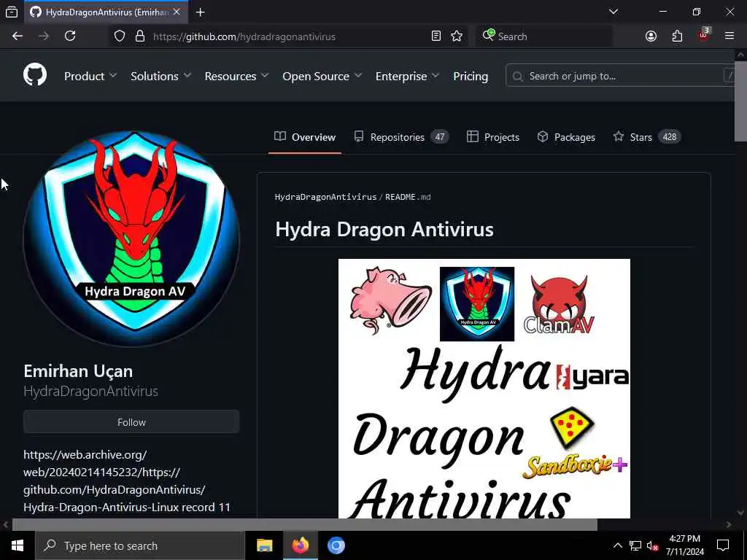Screen dimensions: 747x560
Task: Focus the GitHub Search or jump to field
Action: point(619,76)
